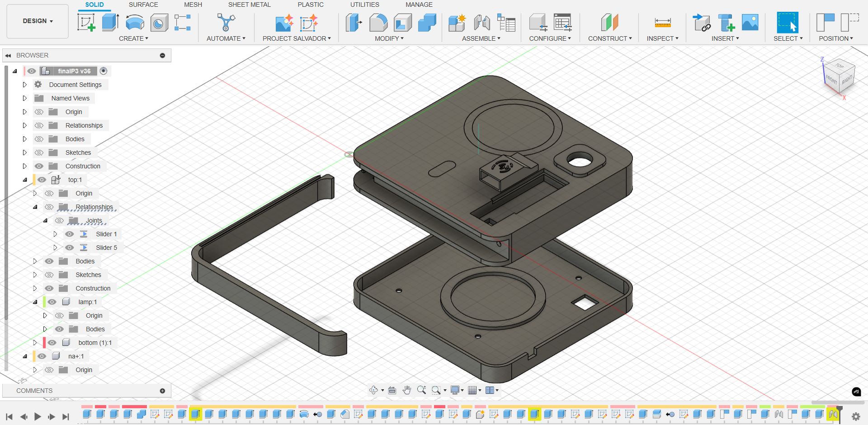Select the Measure tool
Screen dimensions: 868x425
tap(663, 22)
